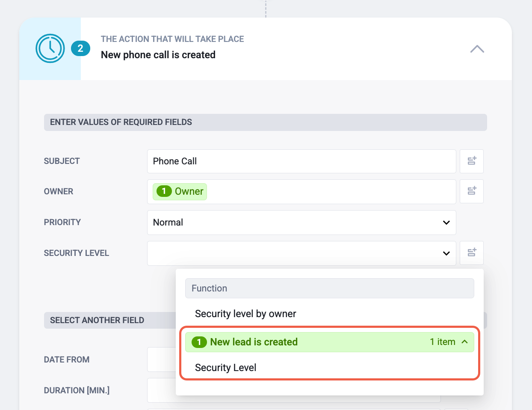532x410 pixels.
Task: Click the Date From input field
Action: point(162,359)
